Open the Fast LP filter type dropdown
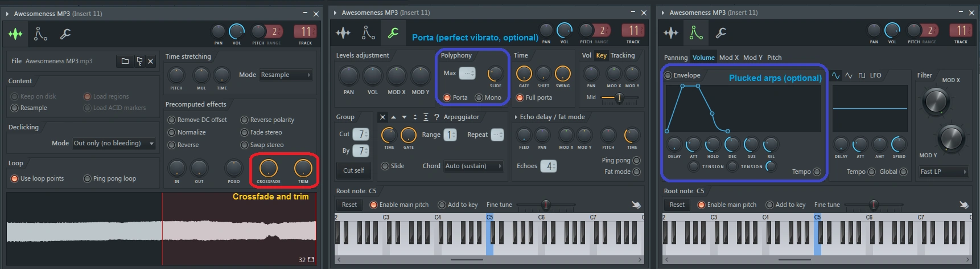 coord(944,172)
